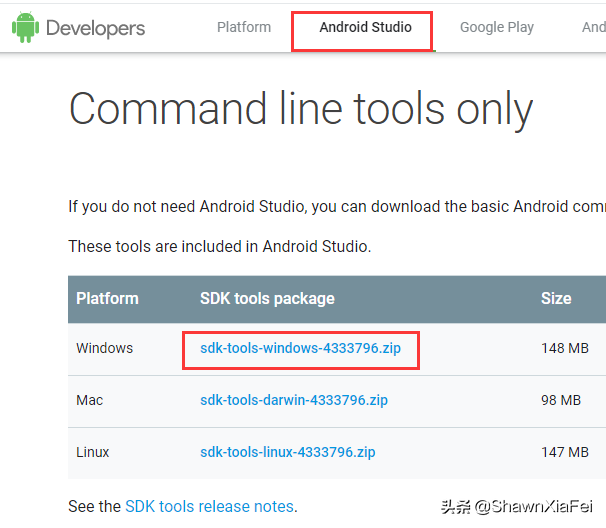Click the Developers wordmark in header
Screen dimensions: 606x528
pos(95,28)
